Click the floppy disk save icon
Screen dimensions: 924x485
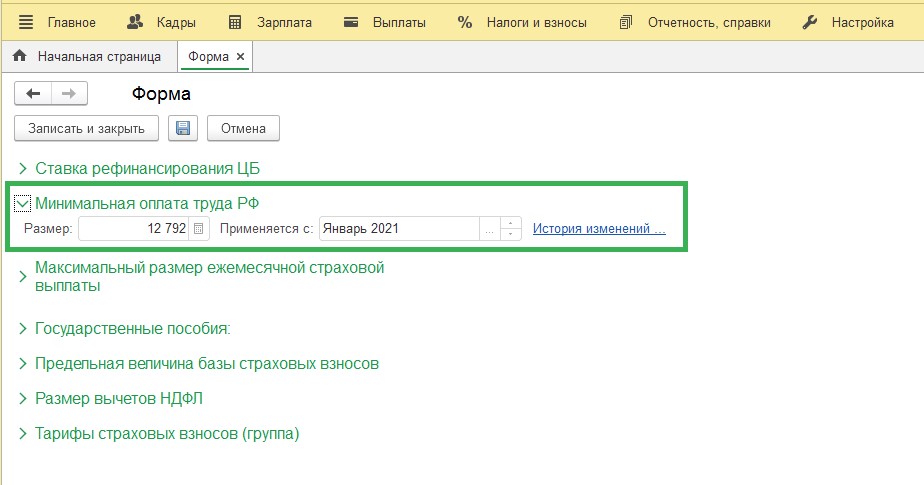click(x=182, y=128)
